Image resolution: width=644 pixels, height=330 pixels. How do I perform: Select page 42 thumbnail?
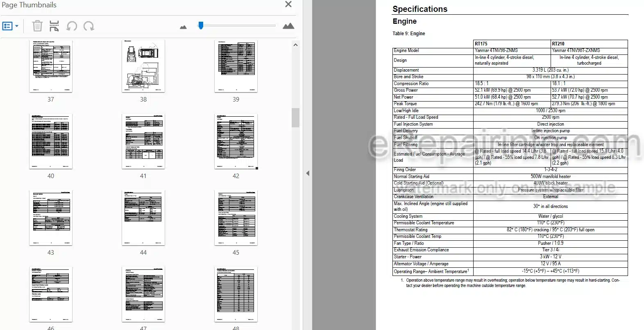point(236,141)
